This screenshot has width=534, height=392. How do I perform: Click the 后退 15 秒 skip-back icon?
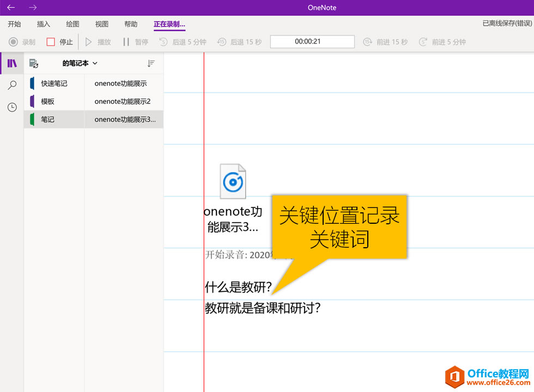tap(221, 42)
